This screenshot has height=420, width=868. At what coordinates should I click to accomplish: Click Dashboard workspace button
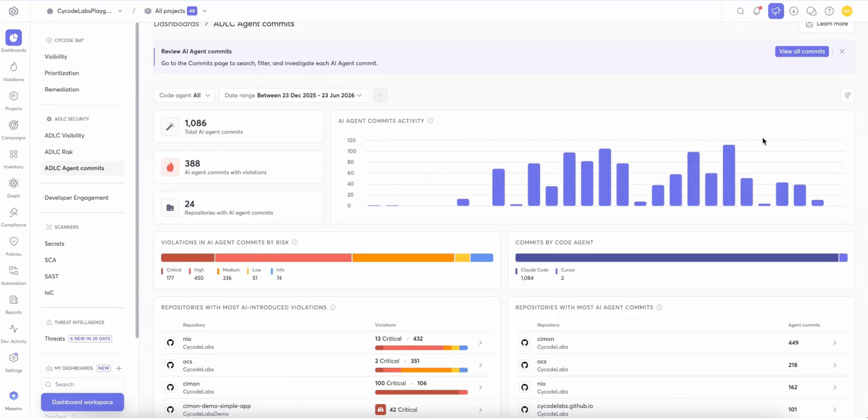point(83,402)
